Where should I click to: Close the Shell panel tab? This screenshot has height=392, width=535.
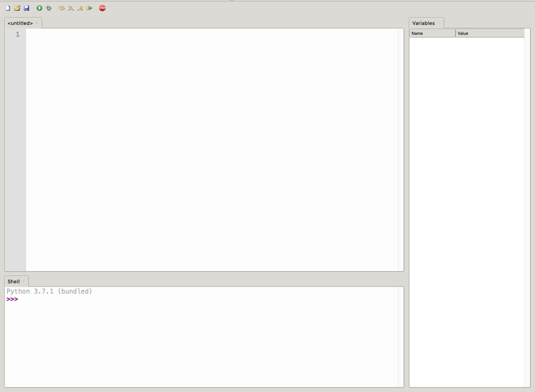coord(23,282)
